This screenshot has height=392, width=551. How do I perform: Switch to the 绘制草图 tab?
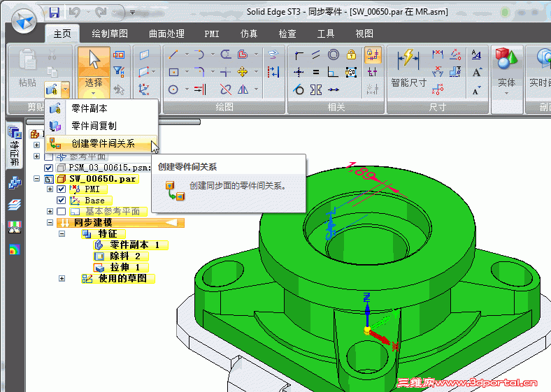[110, 34]
